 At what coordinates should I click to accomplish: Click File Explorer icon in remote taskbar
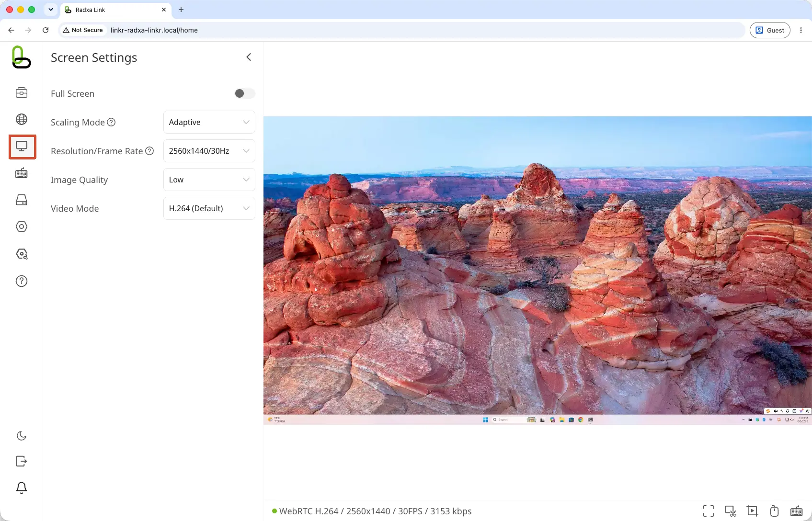[562, 420]
